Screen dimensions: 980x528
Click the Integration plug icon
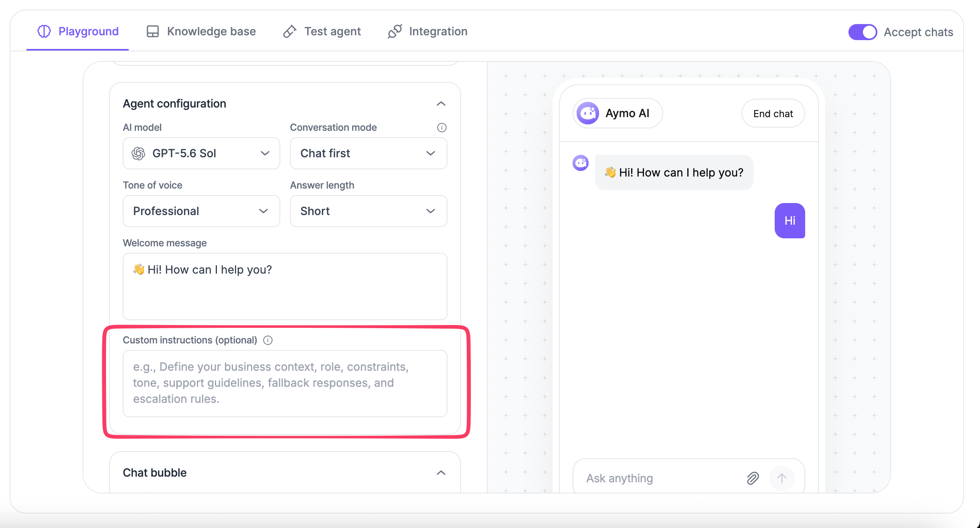tap(395, 31)
